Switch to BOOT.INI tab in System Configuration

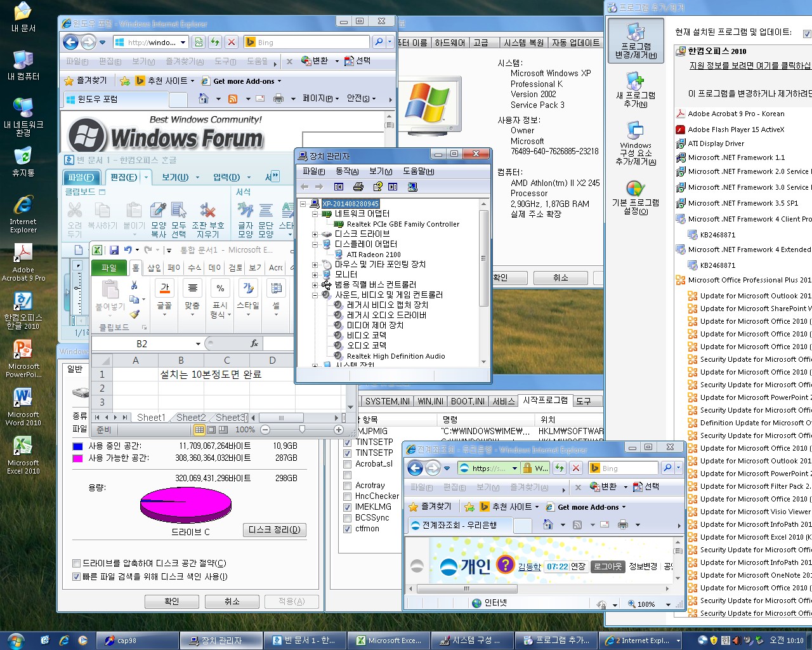click(468, 401)
